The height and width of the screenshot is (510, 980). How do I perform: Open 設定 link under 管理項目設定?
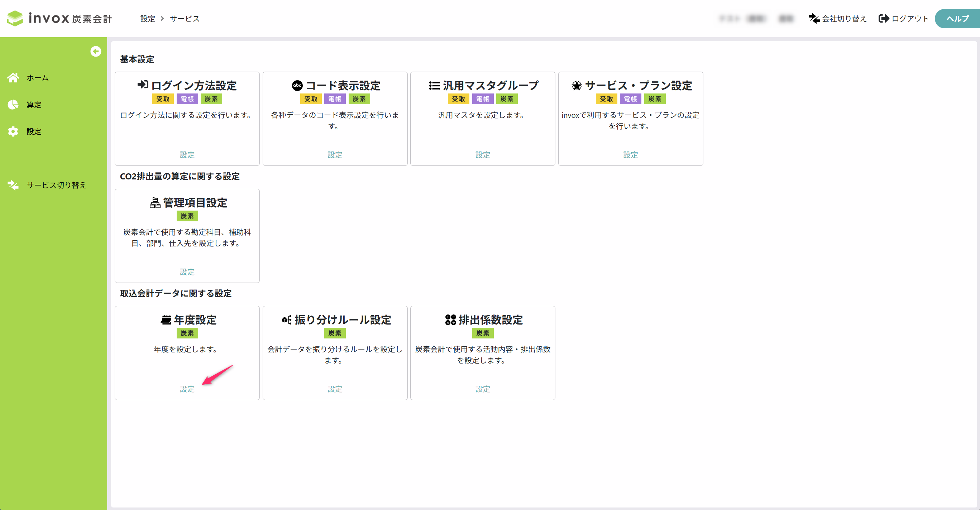[x=187, y=272]
